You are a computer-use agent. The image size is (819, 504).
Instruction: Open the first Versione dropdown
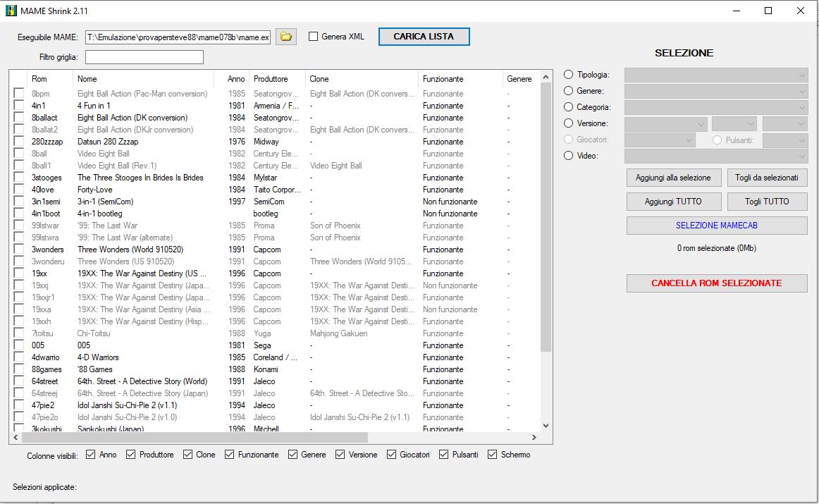click(x=665, y=124)
